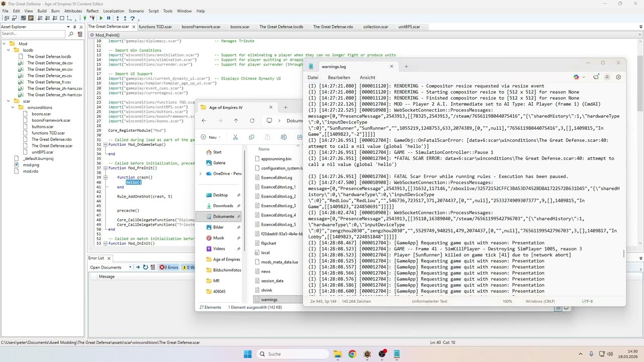Go back in File Explorer navigation
Screen dimensions: 644x362
pyautogui.click(x=204, y=121)
